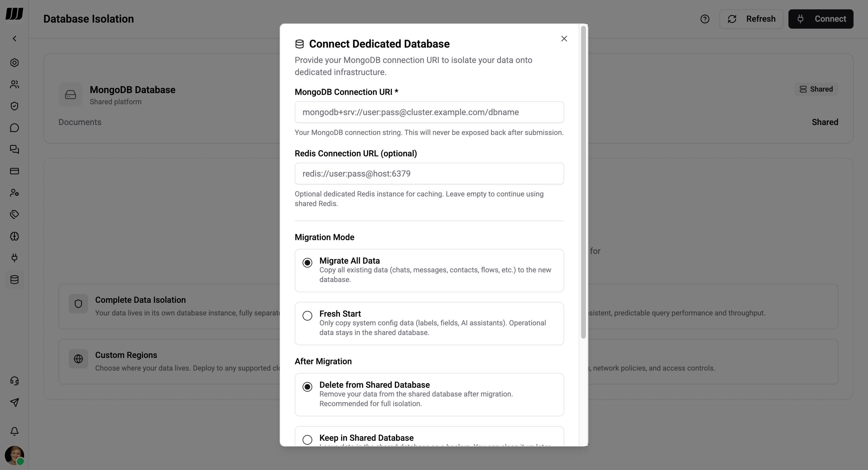Open the help question mark menu
This screenshot has height=470, width=868.
pyautogui.click(x=705, y=19)
